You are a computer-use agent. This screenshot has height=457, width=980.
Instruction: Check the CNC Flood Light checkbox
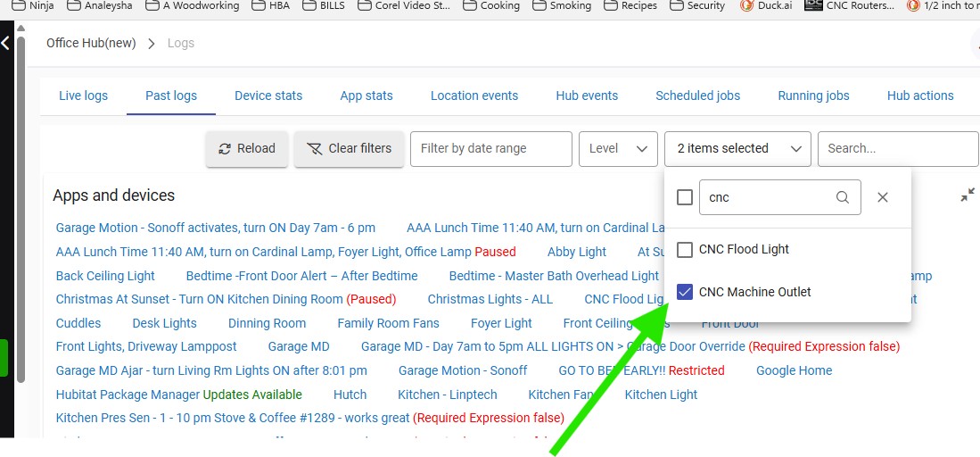tap(685, 249)
